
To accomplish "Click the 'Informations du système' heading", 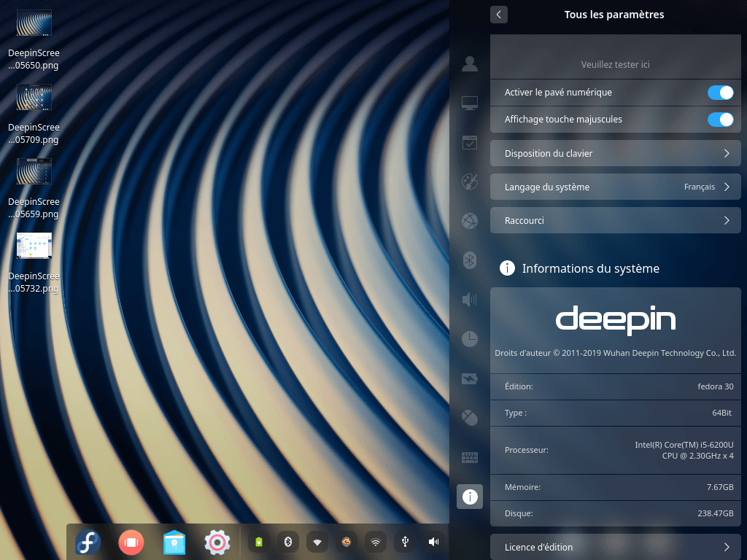I will (590, 268).
